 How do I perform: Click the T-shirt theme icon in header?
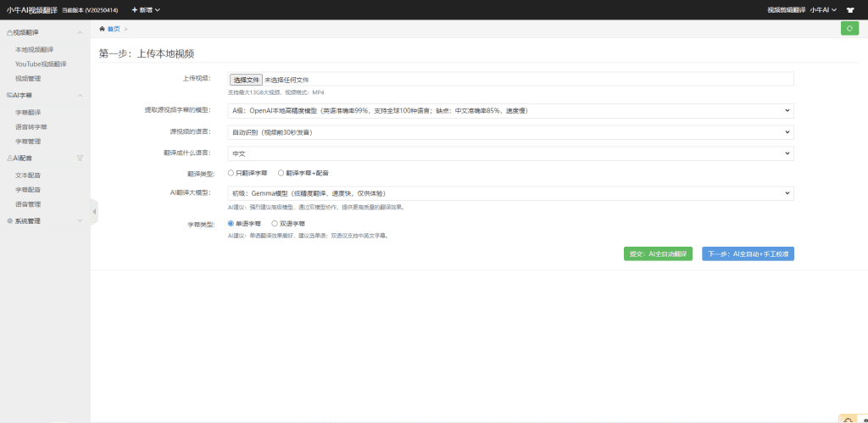tap(850, 9)
